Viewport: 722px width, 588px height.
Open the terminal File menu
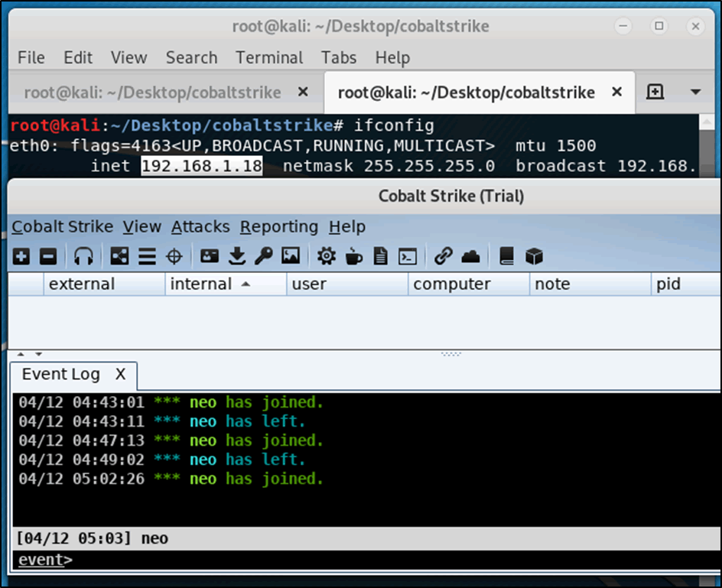point(31,57)
